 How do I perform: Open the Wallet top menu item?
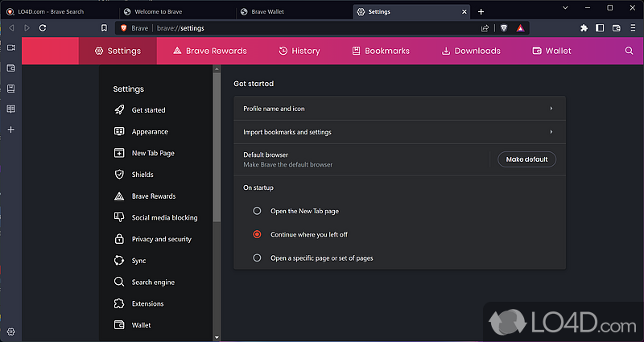pos(551,51)
